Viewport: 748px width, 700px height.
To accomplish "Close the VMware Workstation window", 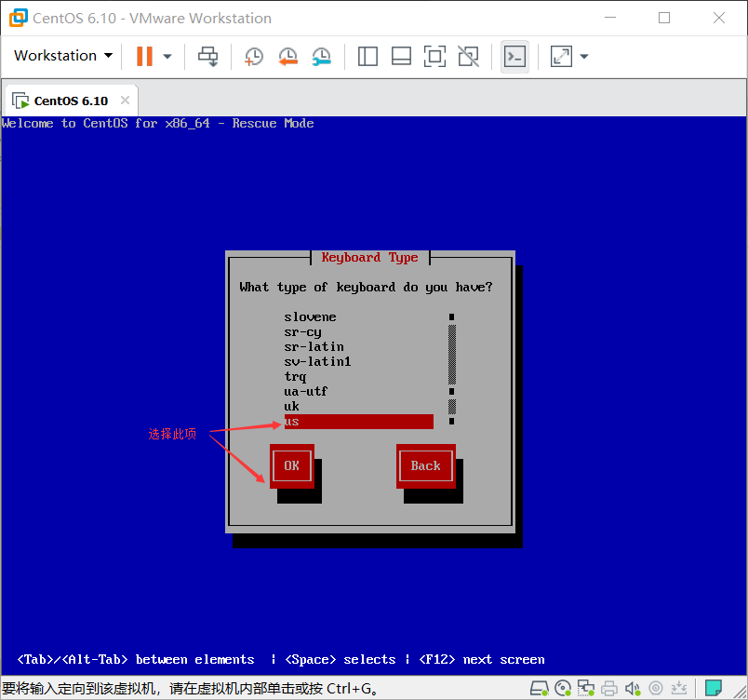I will (719, 18).
